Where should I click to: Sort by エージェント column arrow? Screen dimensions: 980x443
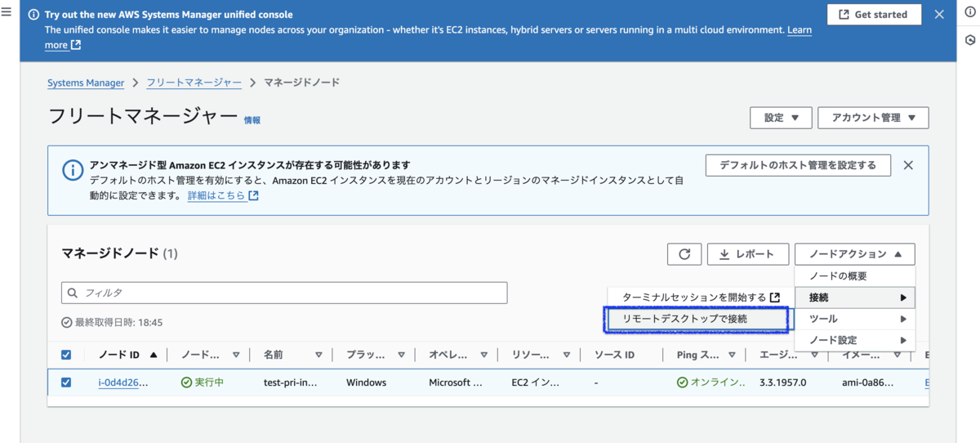(816, 355)
